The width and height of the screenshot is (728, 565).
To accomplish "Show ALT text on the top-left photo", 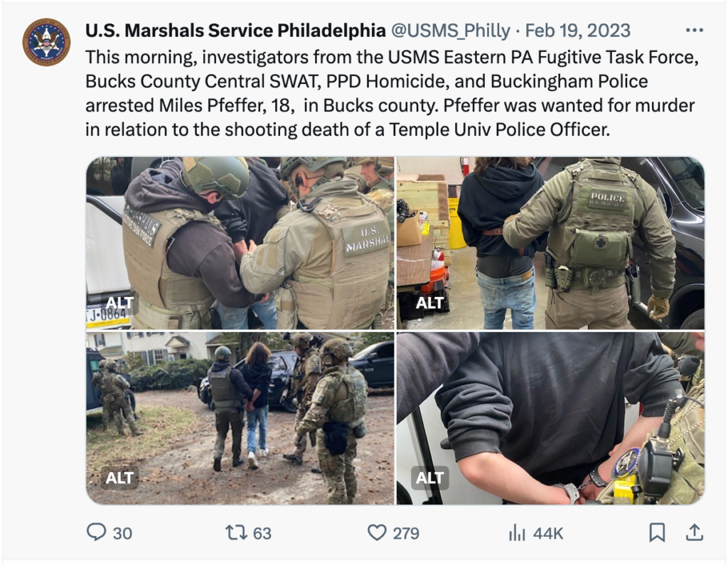I will [119, 303].
